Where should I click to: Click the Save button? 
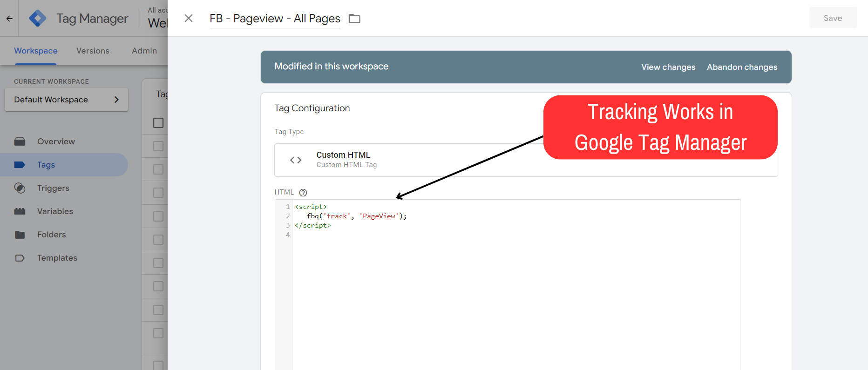click(833, 18)
